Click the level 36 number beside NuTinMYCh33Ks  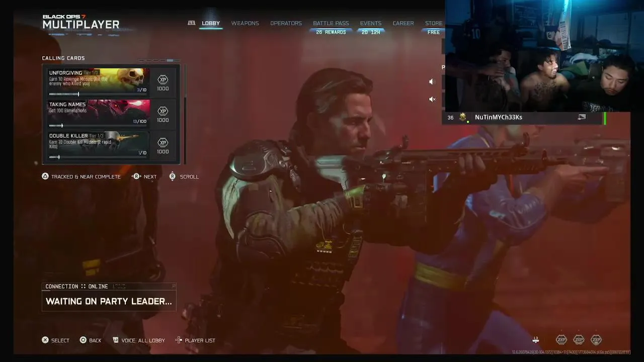pyautogui.click(x=450, y=118)
